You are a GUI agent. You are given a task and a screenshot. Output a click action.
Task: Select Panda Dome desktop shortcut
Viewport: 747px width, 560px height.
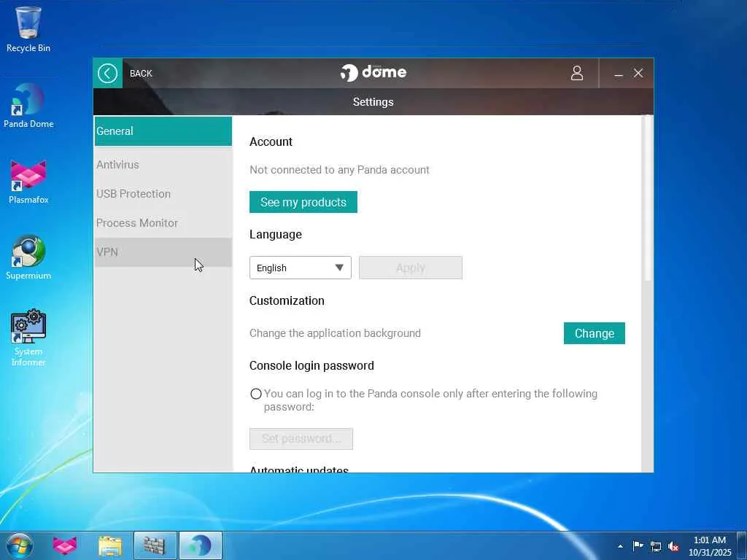pyautogui.click(x=28, y=106)
